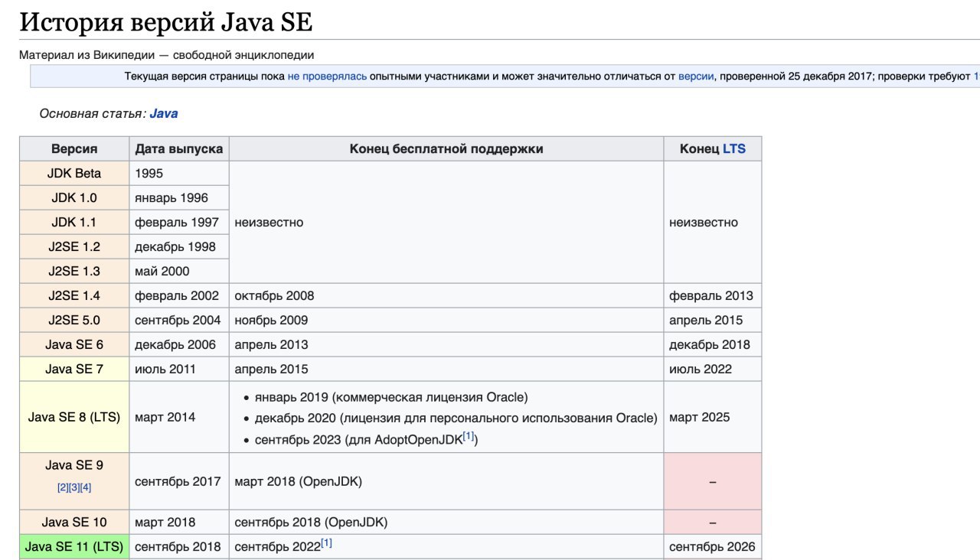Select the "J2SE 1.3" version cell

(74, 271)
